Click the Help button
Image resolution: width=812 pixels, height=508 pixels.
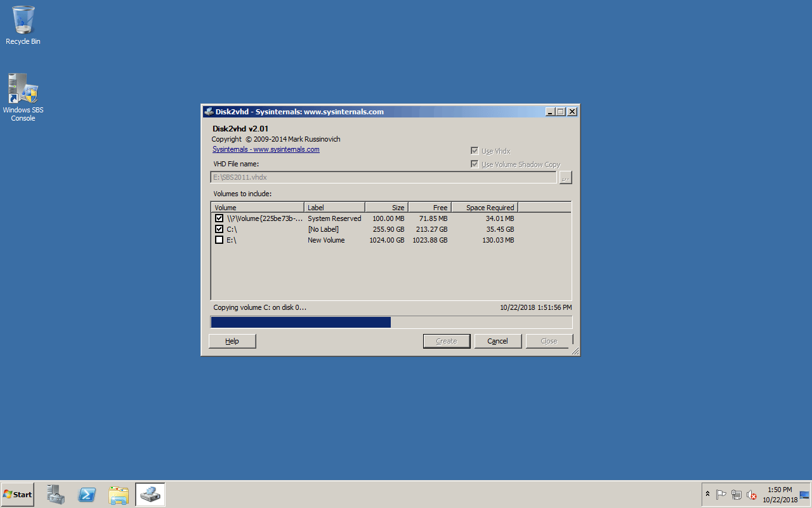pyautogui.click(x=232, y=341)
